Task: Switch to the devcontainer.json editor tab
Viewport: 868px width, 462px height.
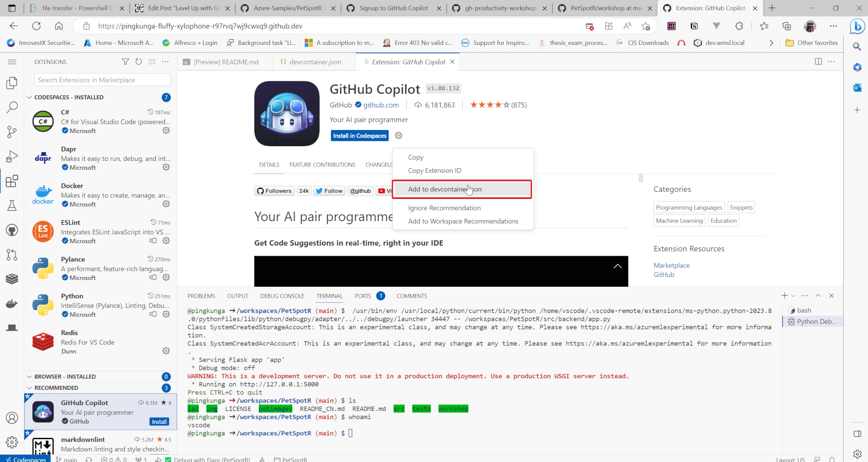Action: [314, 62]
